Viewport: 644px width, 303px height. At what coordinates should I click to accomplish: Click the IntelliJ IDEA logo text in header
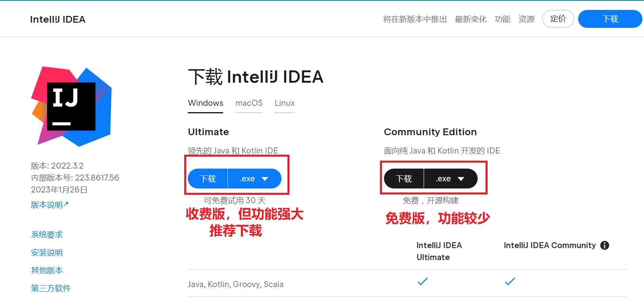pyautogui.click(x=58, y=19)
